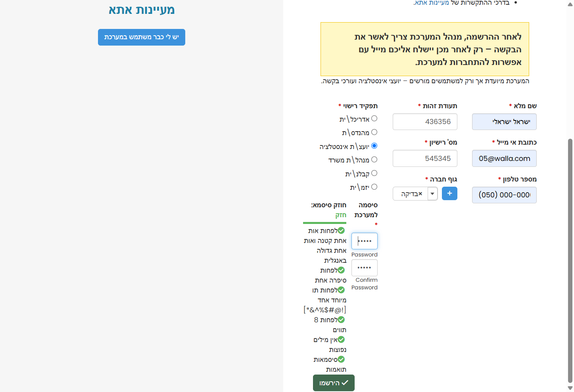Click the חזק strength label
The height and width of the screenshot is (392, 574).
[341, 215]
